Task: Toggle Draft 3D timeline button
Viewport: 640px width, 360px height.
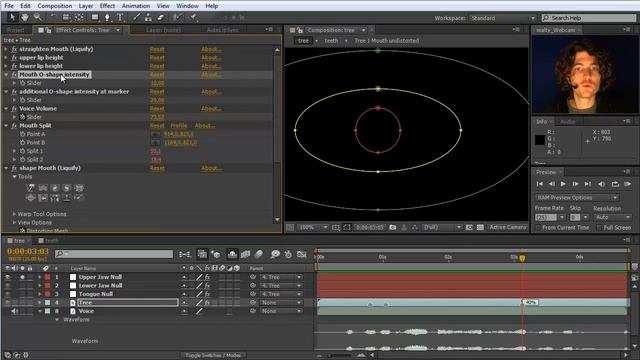Action: pos(216,254)
